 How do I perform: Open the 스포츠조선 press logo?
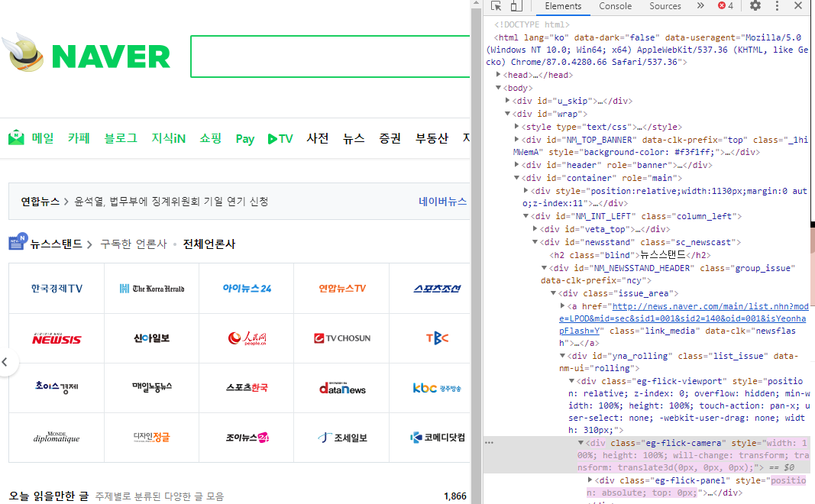[437, 289]
